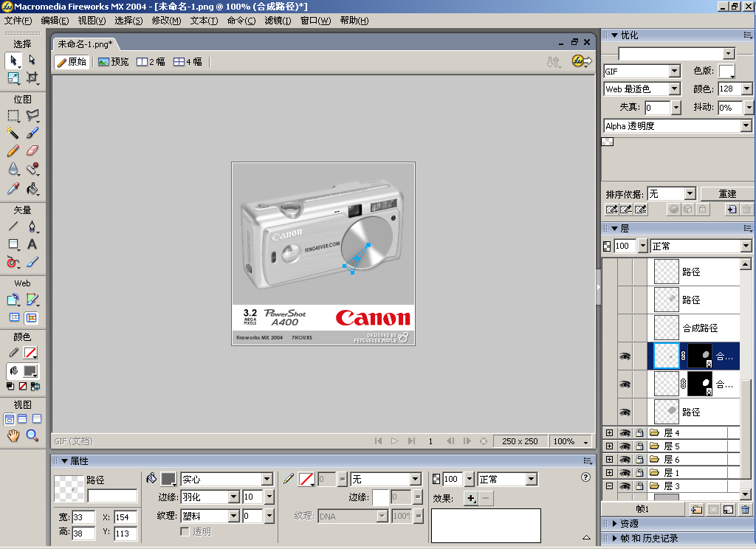Toggle the lock on 层 3
The width and height of the screenshot is (756, 549).
[640, 486]
